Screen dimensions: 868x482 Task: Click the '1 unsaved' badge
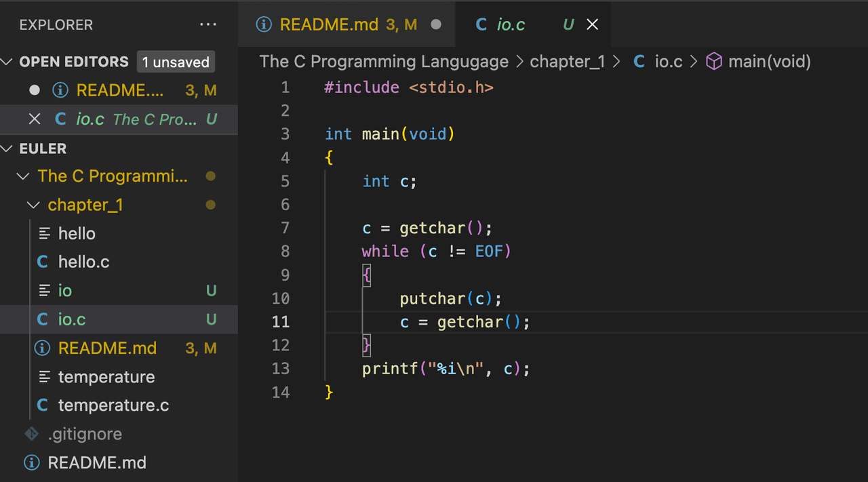(x=176, y=62)
